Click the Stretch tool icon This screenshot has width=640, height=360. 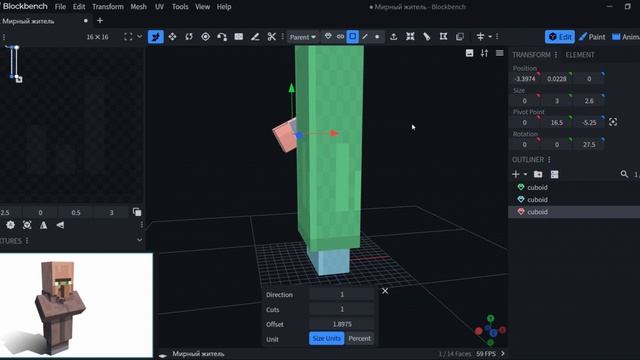coord(238,37)
